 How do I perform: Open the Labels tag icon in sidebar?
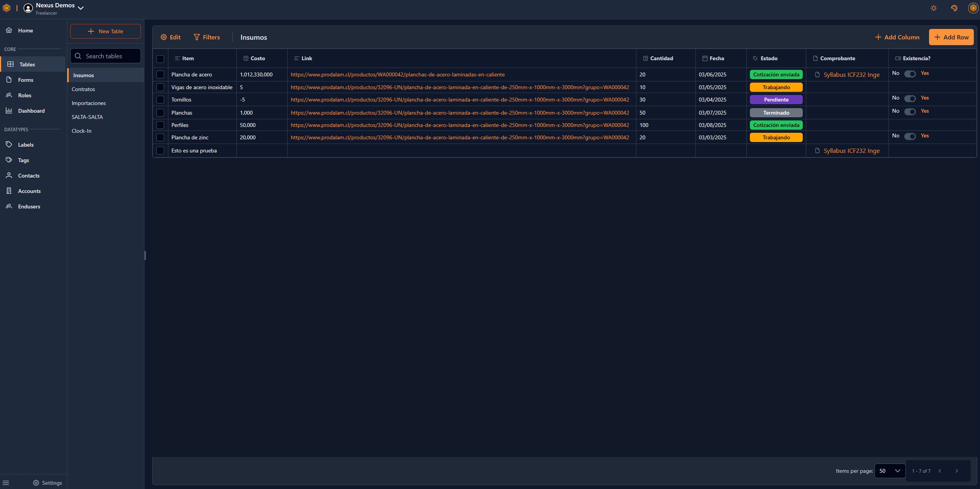click(9, 145)
